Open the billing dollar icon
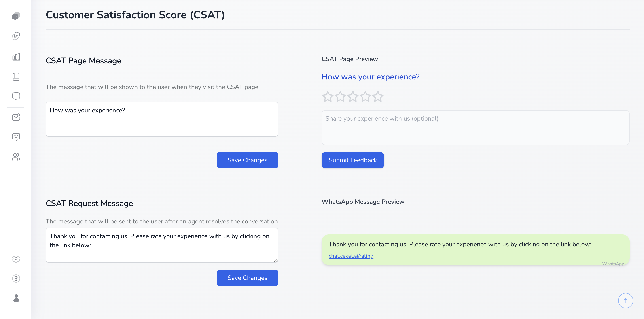 (16, 279)
